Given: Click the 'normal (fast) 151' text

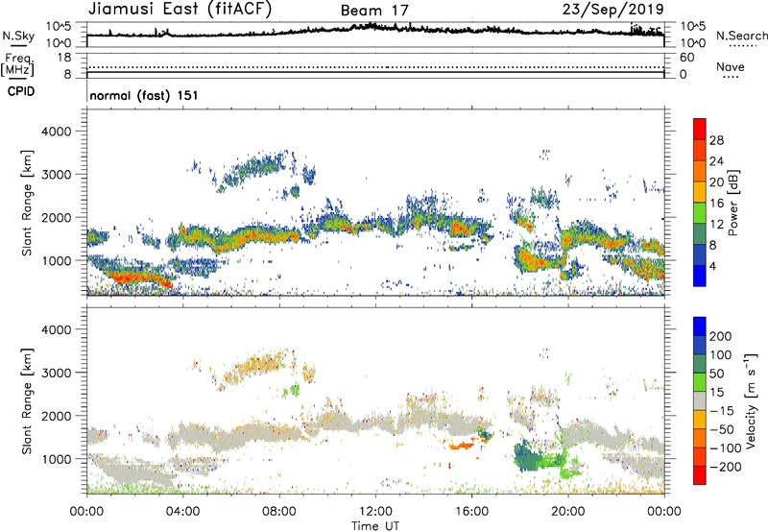Looking at the screenshot, I should [144, 95].
